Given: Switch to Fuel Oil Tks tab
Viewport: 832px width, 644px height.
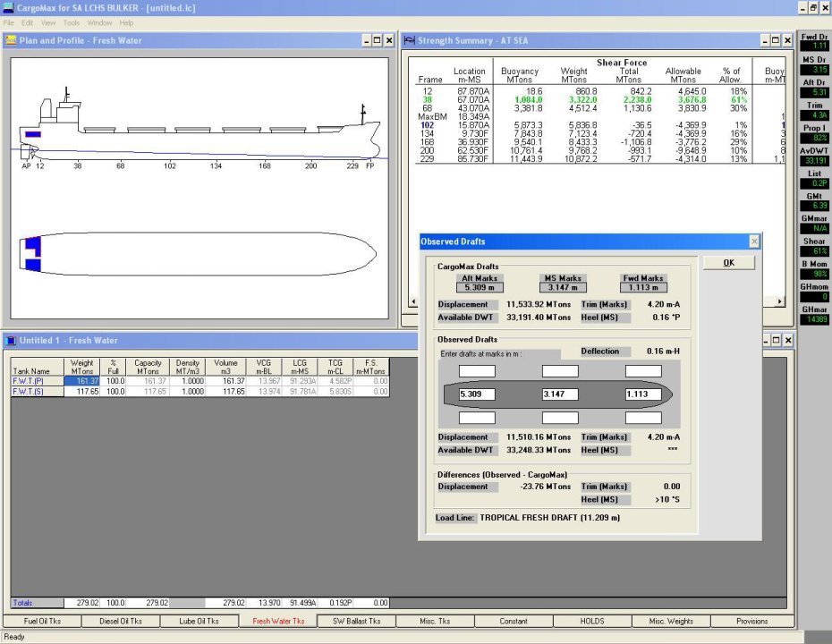Looking at the screenshot, I should point(42,621).
